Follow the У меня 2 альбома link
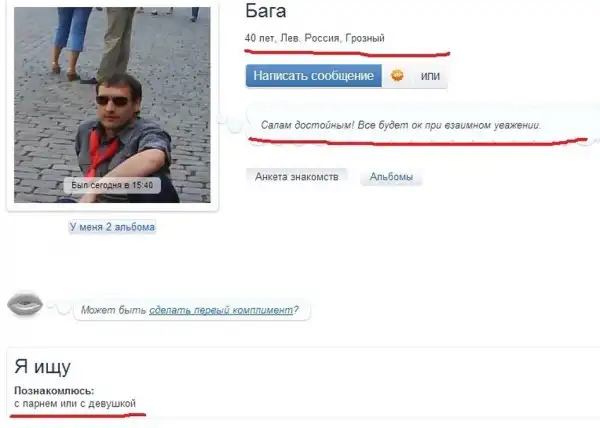 point(111,227)
